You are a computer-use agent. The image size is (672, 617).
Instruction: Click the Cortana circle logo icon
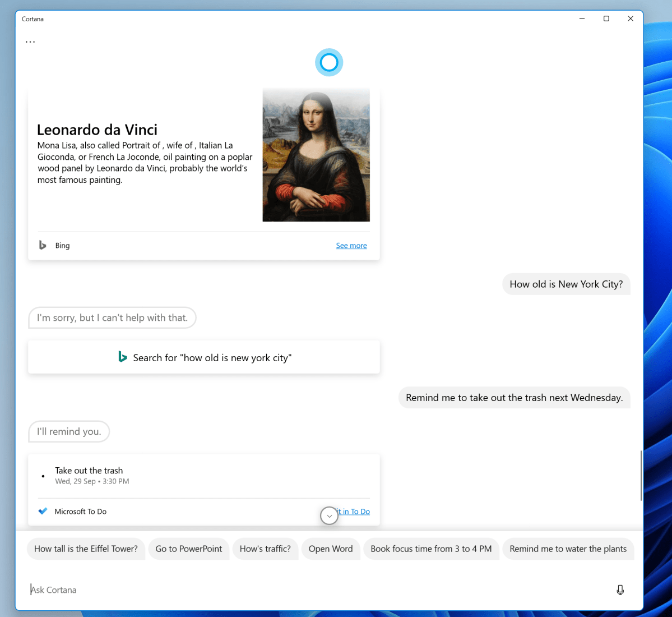[329, 62]
